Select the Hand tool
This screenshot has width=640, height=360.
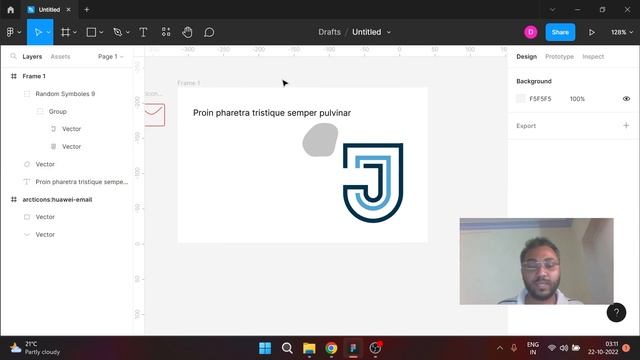point(187,32)
